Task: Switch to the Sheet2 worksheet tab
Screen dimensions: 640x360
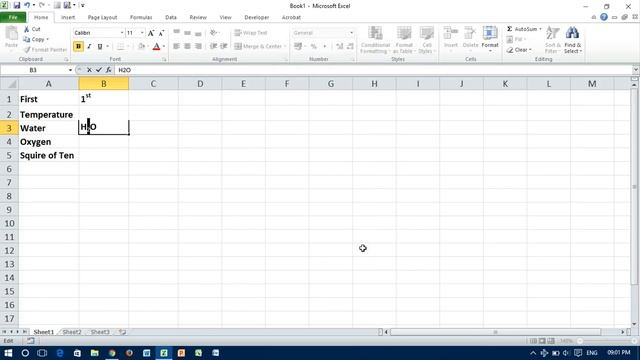Action: 72,332
